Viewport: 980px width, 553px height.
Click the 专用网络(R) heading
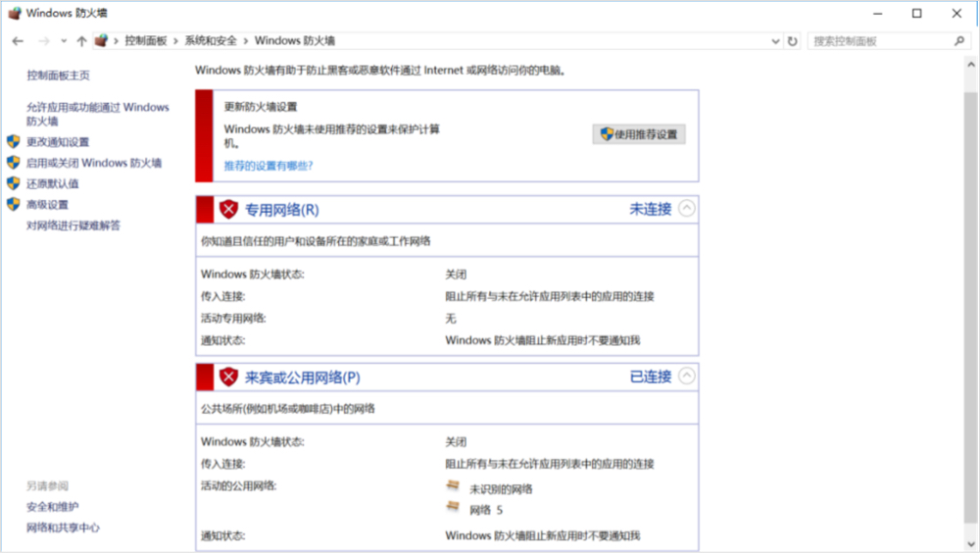tap(282, 210)
